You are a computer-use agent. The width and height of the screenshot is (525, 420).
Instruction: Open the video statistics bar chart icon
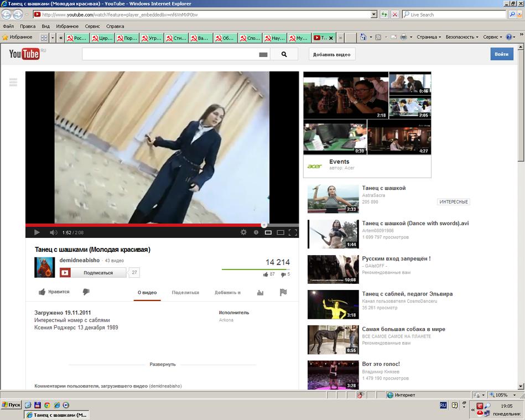260,292
